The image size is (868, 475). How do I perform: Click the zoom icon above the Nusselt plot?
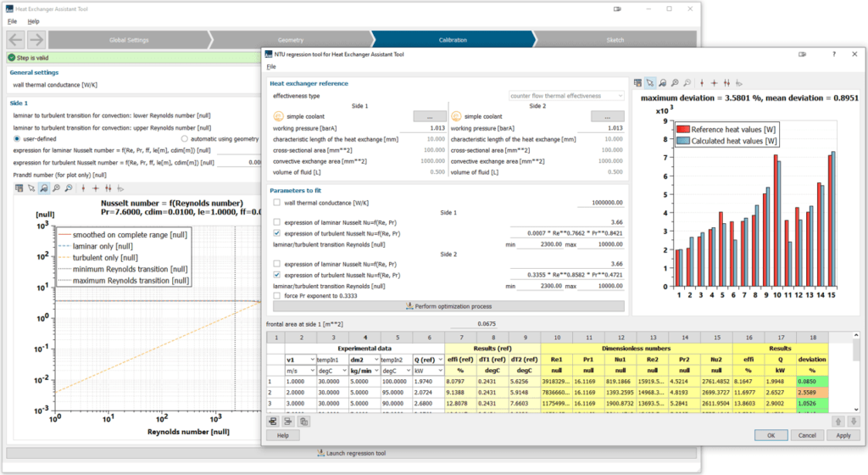coord(43,188)
